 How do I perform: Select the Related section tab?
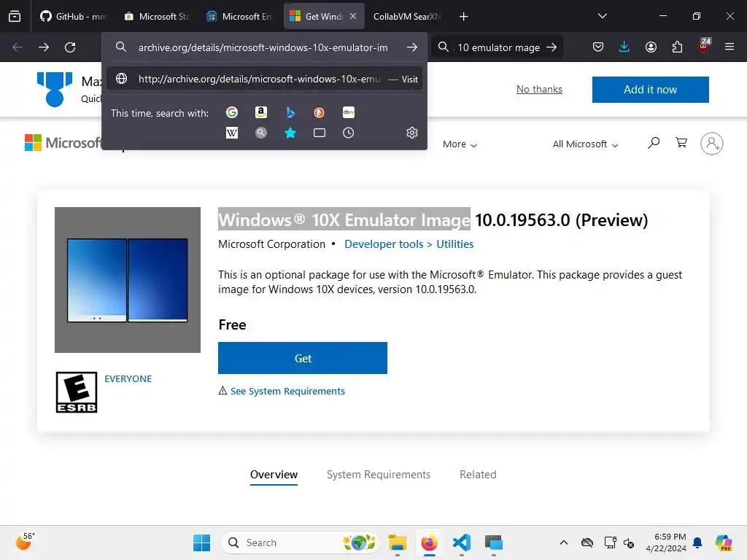pyautogui.click(x=478, y=474)
